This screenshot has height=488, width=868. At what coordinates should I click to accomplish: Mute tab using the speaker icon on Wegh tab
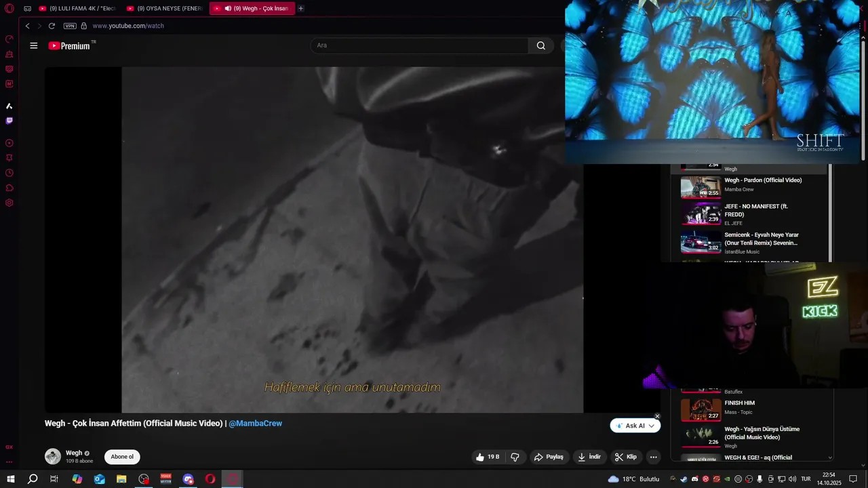pos(228,9)
